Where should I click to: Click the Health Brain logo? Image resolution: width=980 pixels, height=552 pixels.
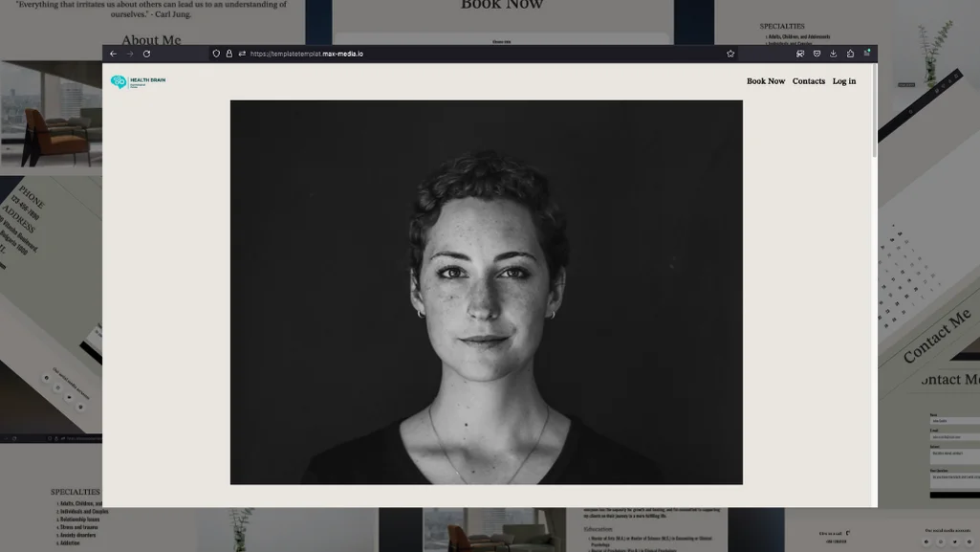pyautogui.click(x=138, y=82)
